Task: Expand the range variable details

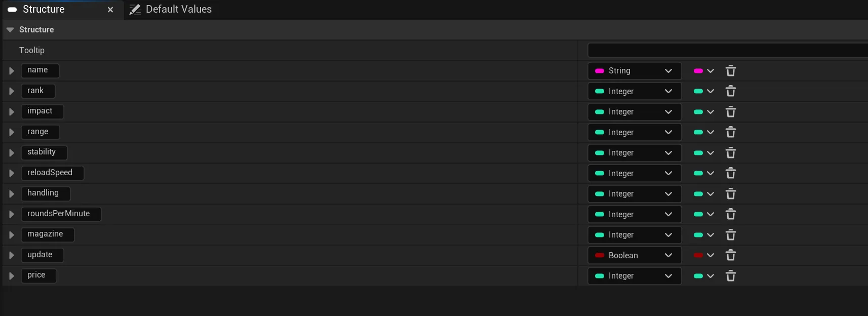Action: click(x=11, y=132)
